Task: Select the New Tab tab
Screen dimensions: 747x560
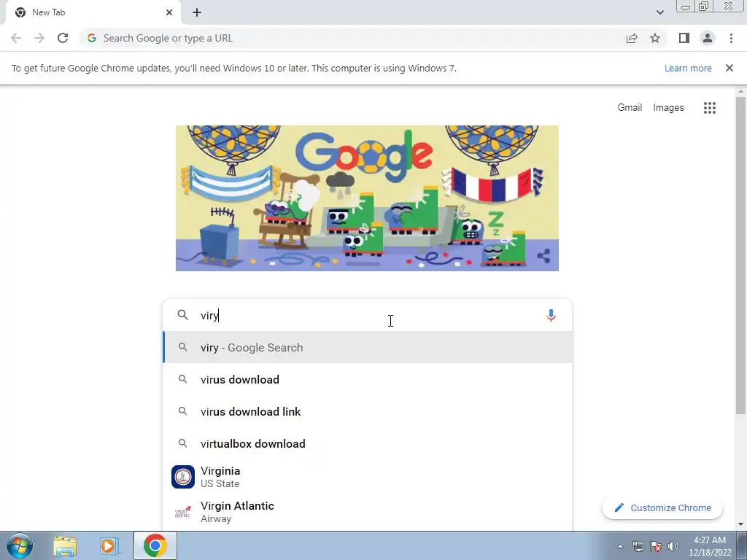Action: (x=93, y=12)
